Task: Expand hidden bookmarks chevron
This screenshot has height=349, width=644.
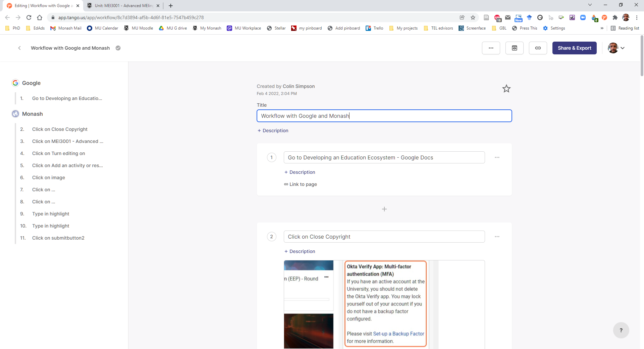Action: pos(602,28)
